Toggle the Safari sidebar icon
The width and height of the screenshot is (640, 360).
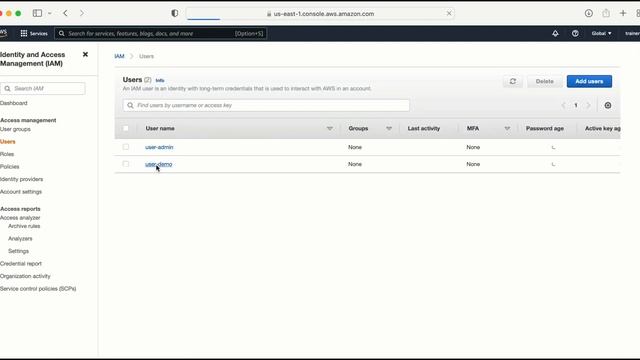point(37,13)
